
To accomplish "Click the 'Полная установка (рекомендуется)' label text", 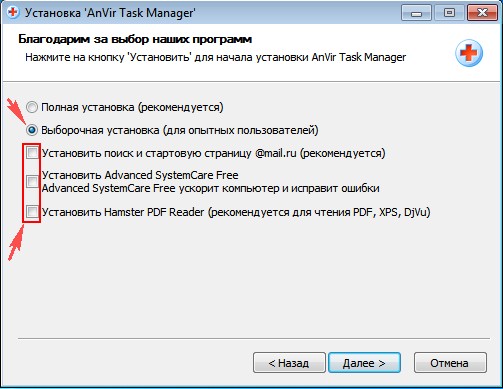I will 132,107.
